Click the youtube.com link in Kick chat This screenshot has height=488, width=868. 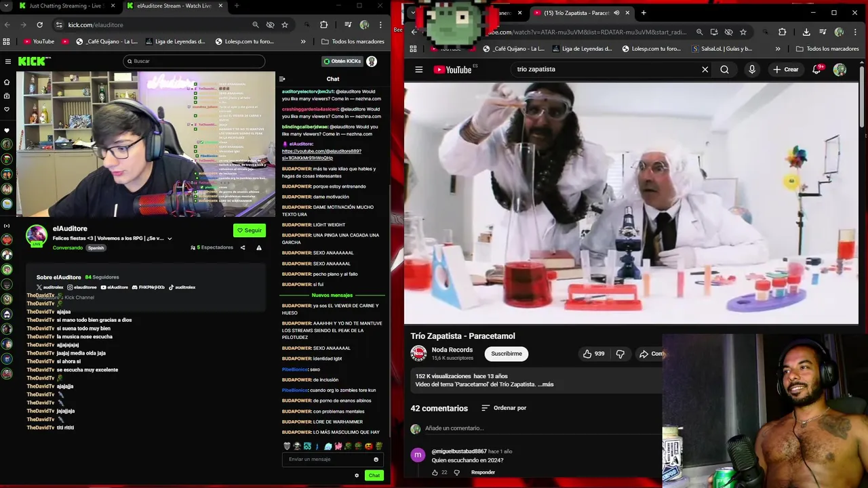321,155
